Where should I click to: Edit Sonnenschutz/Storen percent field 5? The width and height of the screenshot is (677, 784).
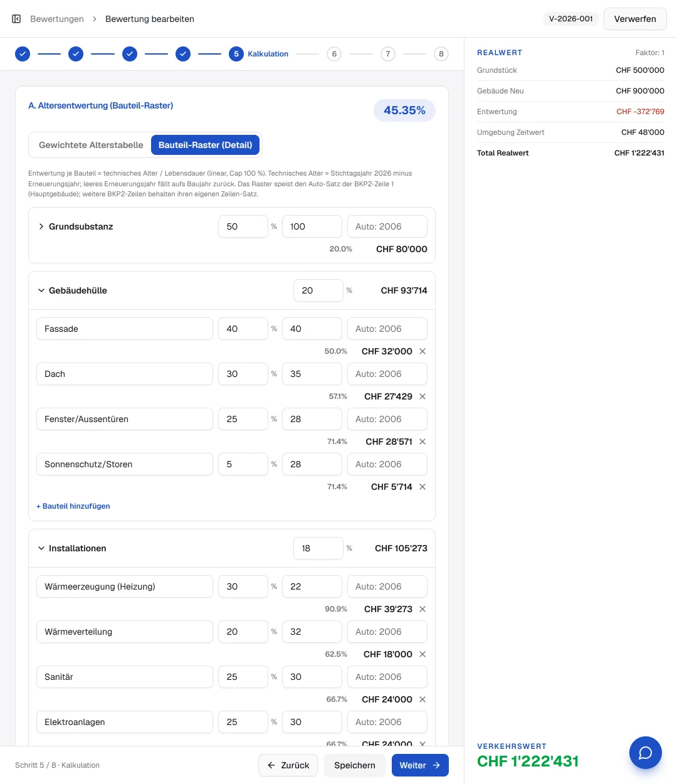[x=243, y=464]
